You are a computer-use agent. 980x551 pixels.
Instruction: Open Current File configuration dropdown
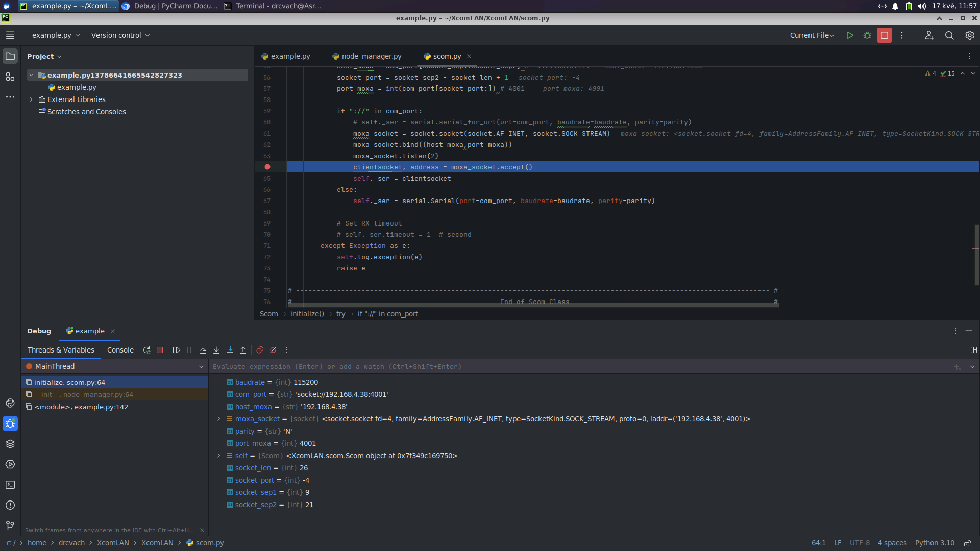(x=812, y=35)
